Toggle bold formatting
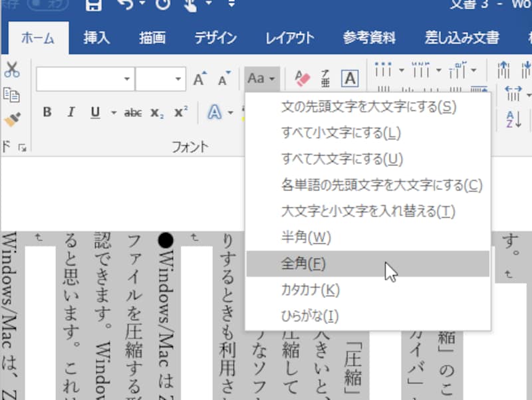This screenshot has width=532, height=400. coord(47,112)
